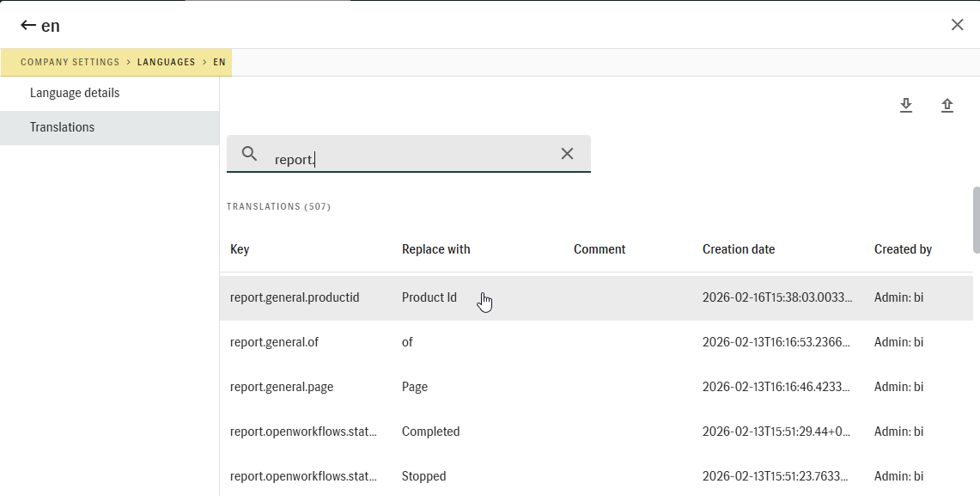Image resolution: width=980 pixels, height=496 pixels.
Task: Open the Language details tab
Action: (75, 93)
